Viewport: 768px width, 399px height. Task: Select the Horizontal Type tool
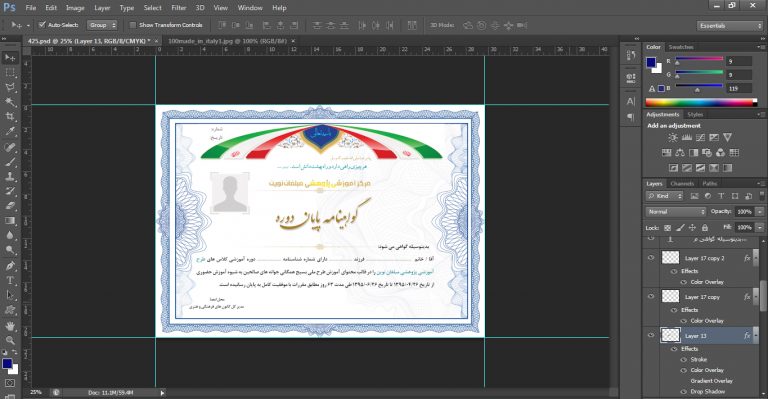coord(10,281)
